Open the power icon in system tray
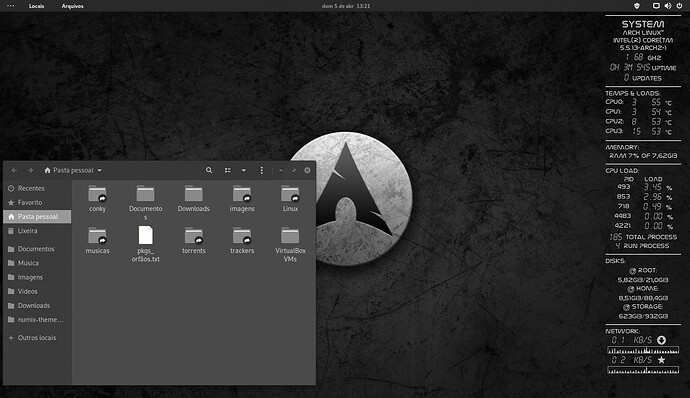Screen dimensions: 690x398 [679, 6]
